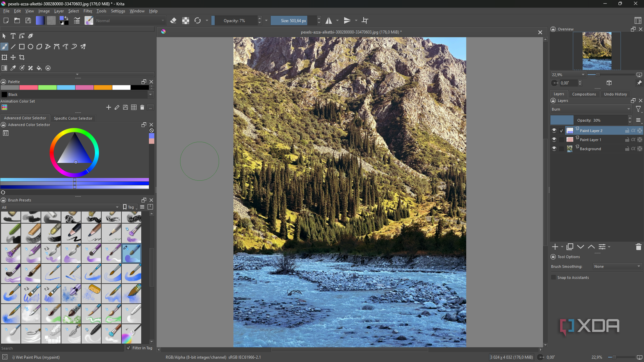Screen dimensions: 644x362
Task: Select the Rectangle tool
Action: 22,46
